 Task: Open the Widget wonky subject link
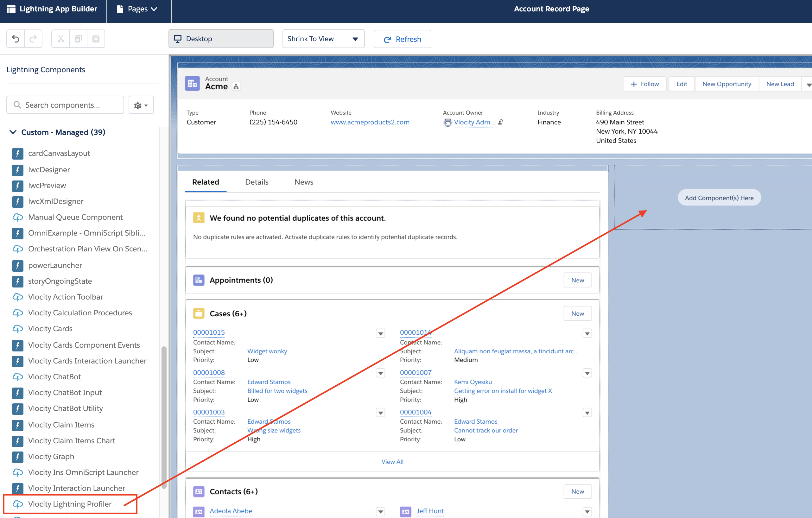point(267,351)
